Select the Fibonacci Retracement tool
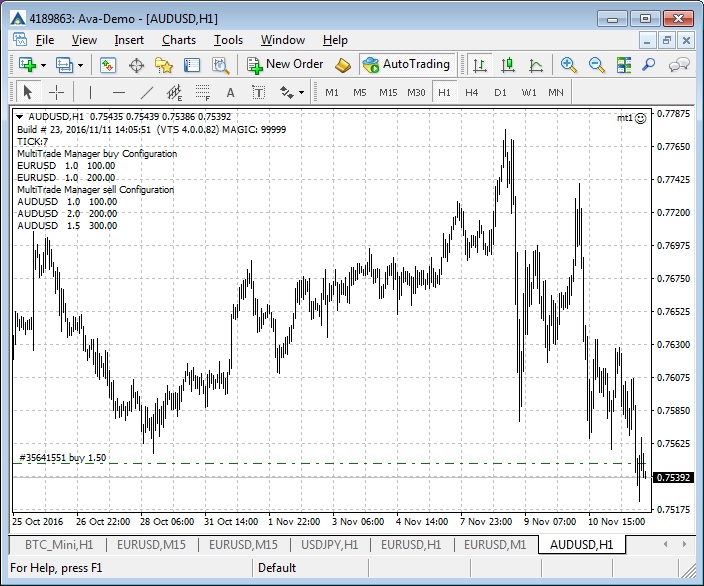The image size is (704, 586). (203, 93)
